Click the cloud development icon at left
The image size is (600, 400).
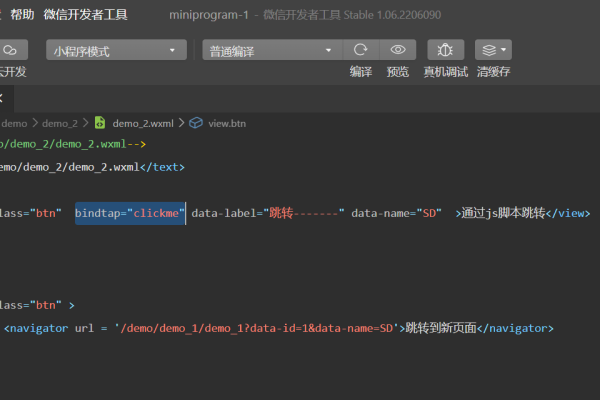coord(11,50)
